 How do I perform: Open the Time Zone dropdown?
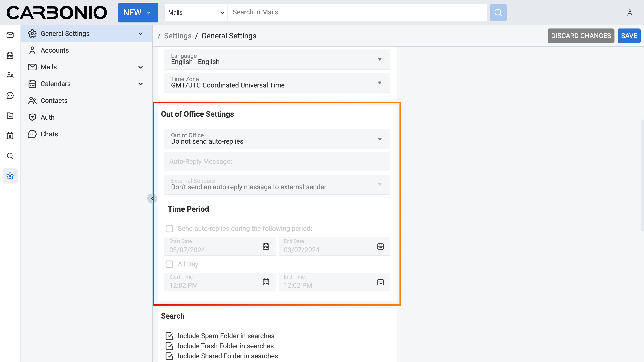pos(277,83)
